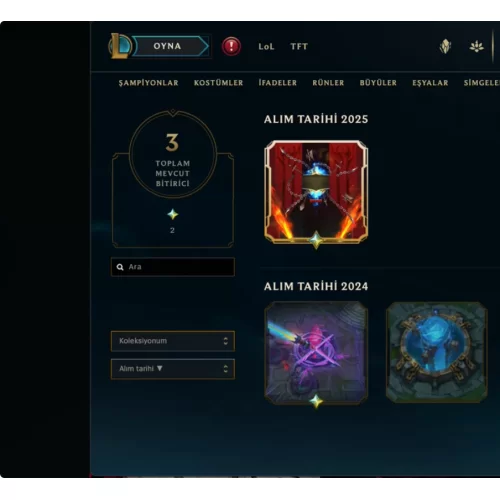The width and height of the screenshot is (500, 500).
Task: Open the lotus flower icon in header
Action: 476,46
